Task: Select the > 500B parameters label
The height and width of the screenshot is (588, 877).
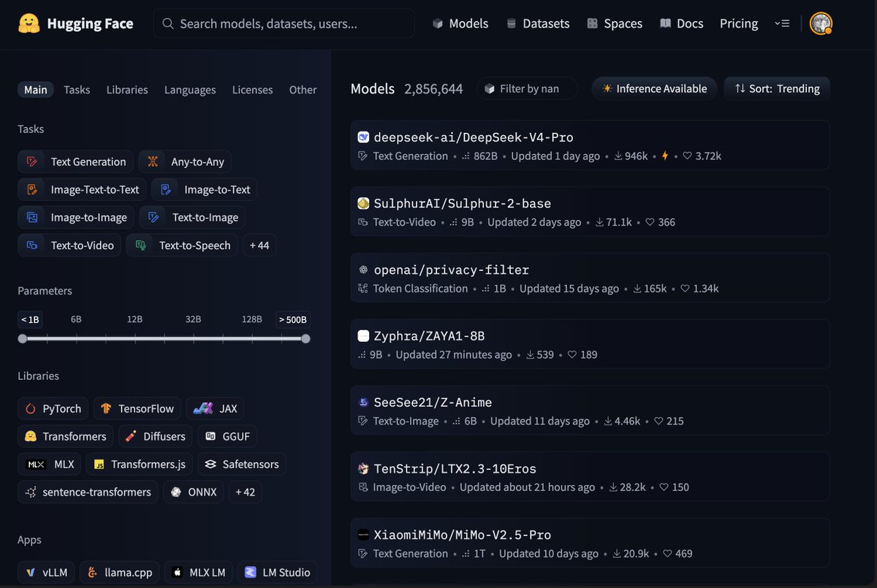Action: click(293, 319)
